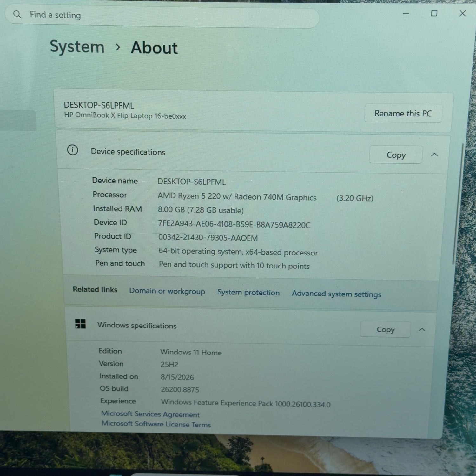Open the Domain or workgroup link

click(x=167, y=291)
